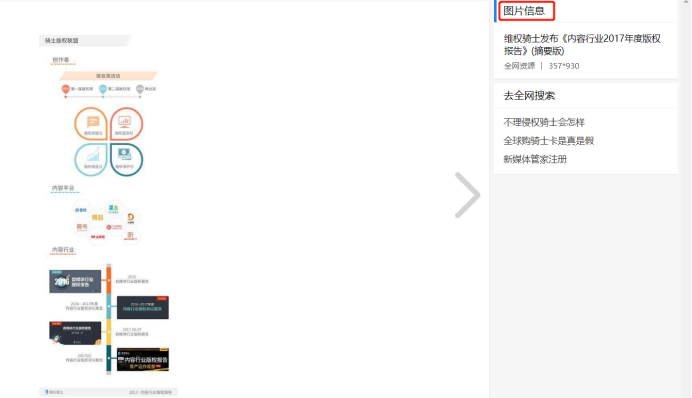Select the 357*930 image size text

pyautogui.click(x=564, y=66)
